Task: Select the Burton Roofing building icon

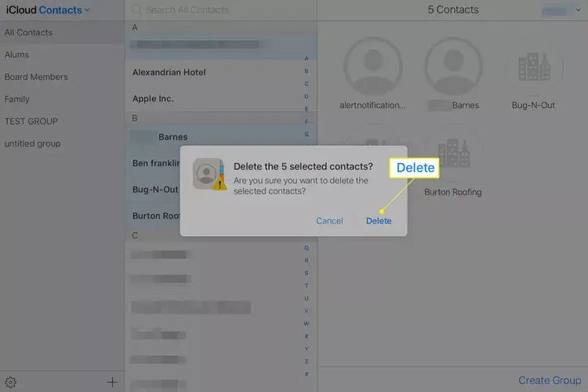Action: click(453, 153)
